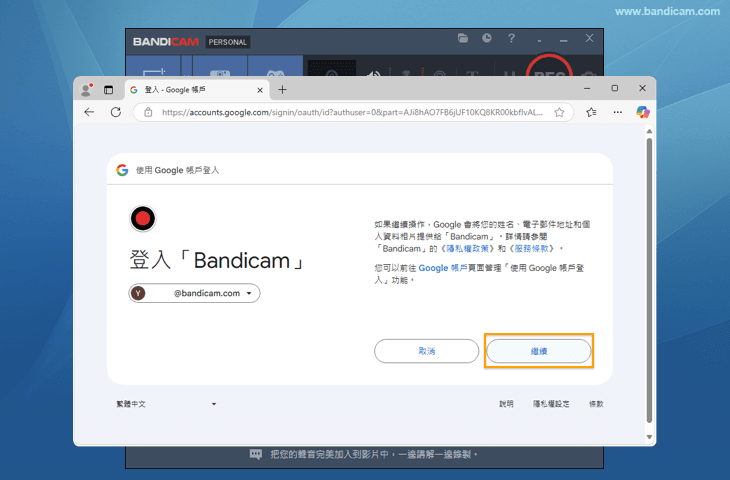The image size is (730, 480).
Task: Close the Google 帳戶 login tab
Action: pyautogui.click(x=260, y=90)
